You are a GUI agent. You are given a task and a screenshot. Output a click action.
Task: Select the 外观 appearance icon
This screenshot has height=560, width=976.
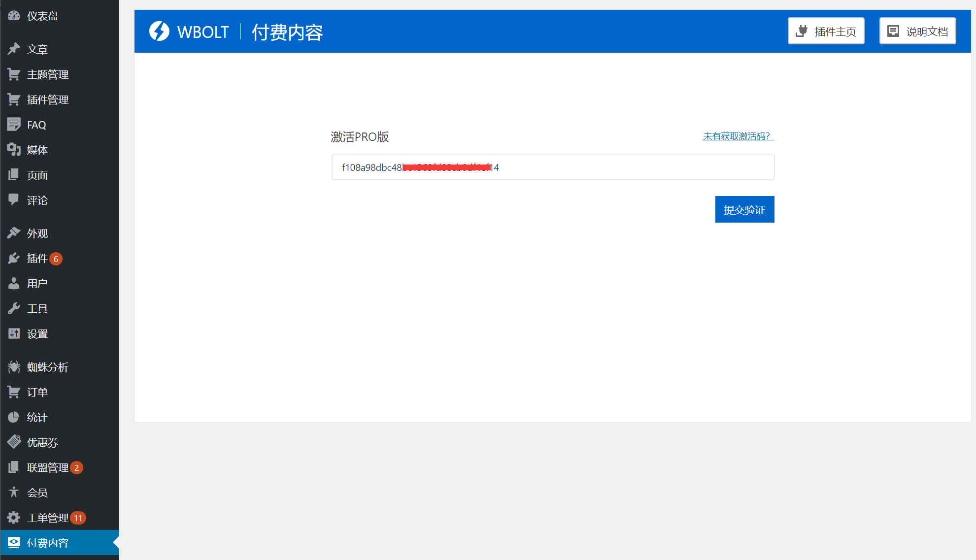[13, 232]
